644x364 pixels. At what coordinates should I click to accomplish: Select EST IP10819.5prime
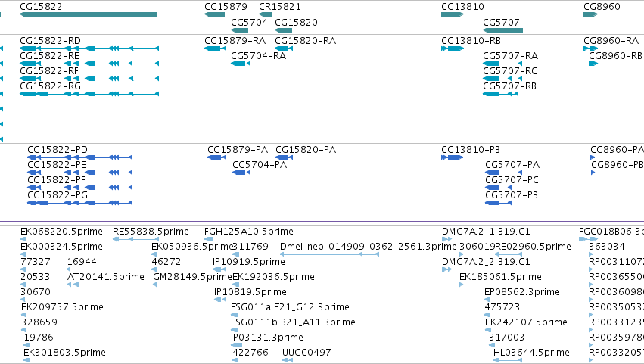click(220, 300)
